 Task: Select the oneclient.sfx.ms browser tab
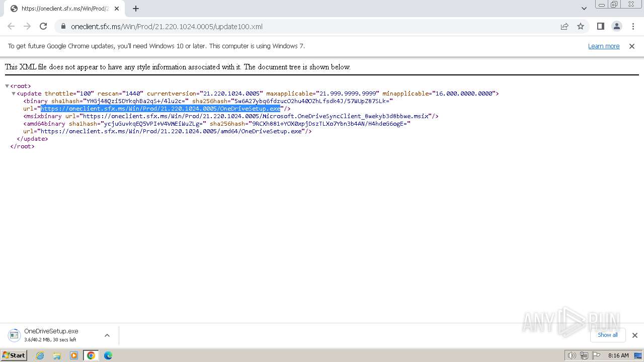coord(64,9)
